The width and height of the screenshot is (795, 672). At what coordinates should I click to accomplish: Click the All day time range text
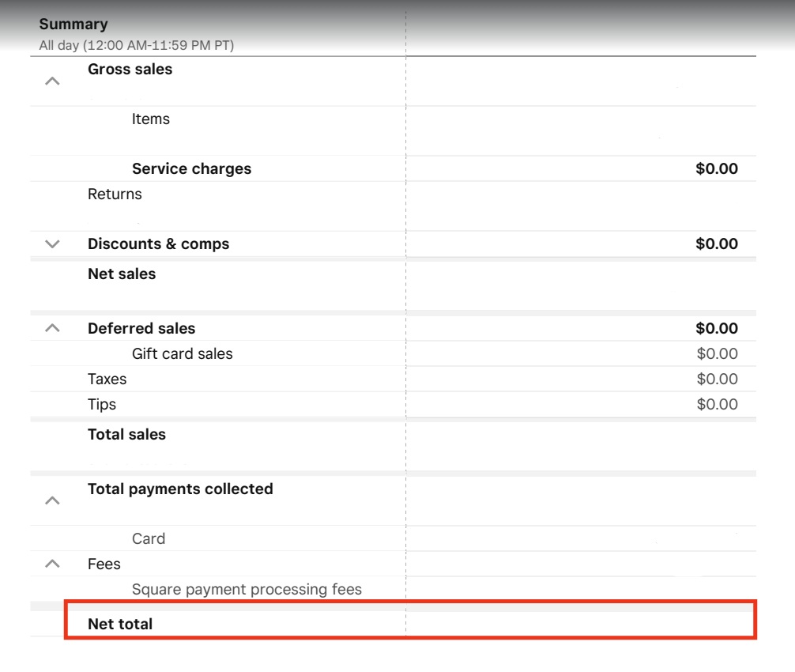136,45
